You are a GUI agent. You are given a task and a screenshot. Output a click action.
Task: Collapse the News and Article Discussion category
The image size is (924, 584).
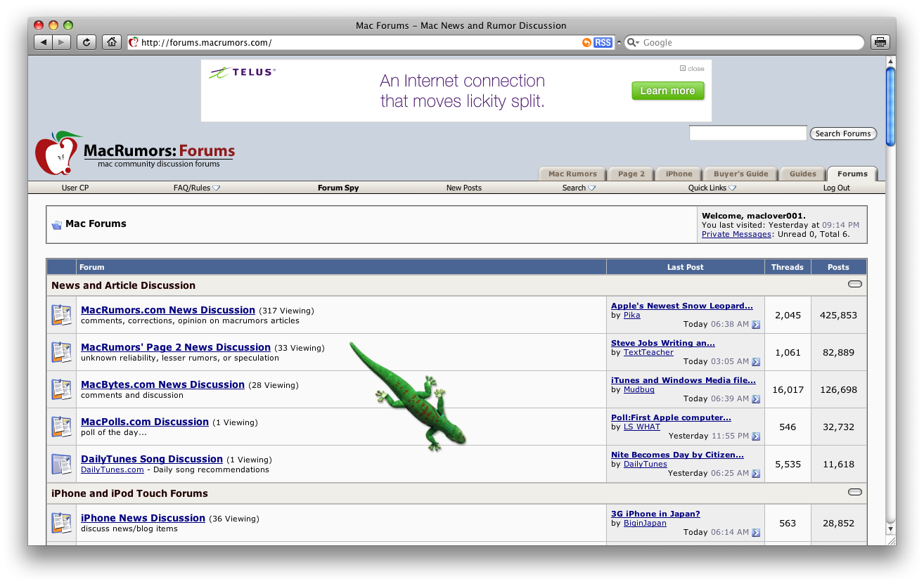pos(855,285)
